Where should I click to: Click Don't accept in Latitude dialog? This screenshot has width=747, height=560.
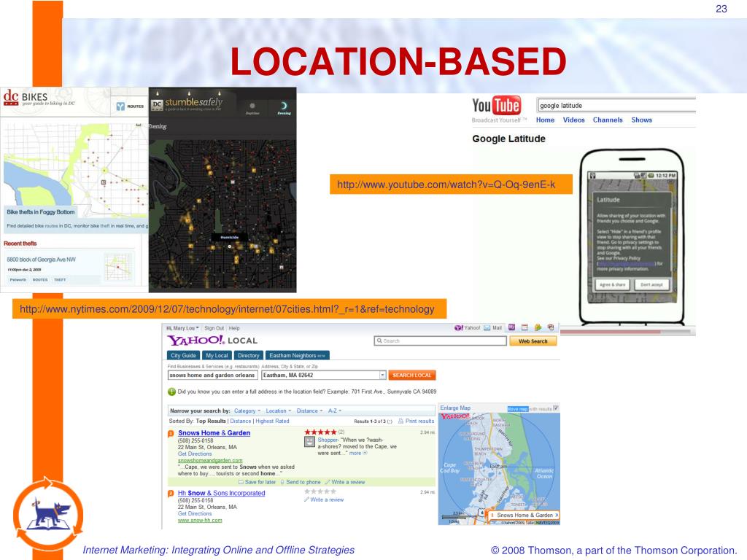tap(651, 284)
